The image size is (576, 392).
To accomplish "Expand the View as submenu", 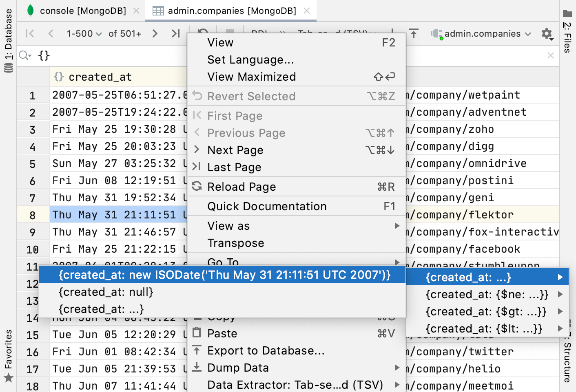I will (x=297, y=226).
